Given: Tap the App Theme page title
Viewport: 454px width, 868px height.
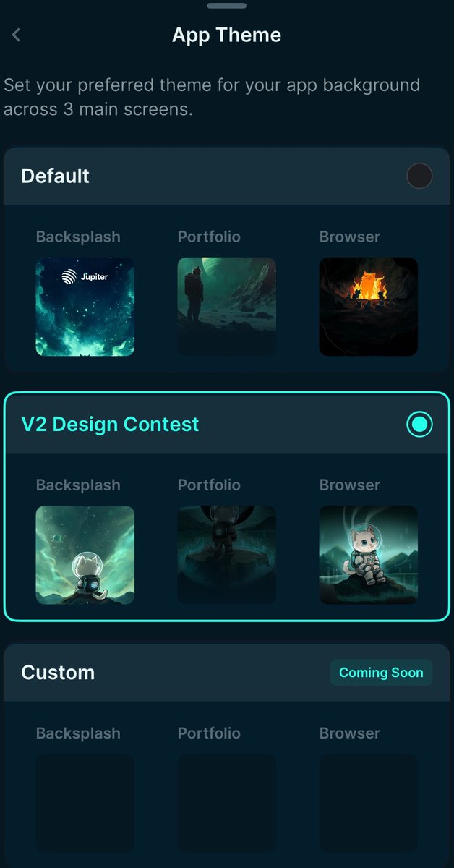Looking at the screenshot, I should 227,35.
